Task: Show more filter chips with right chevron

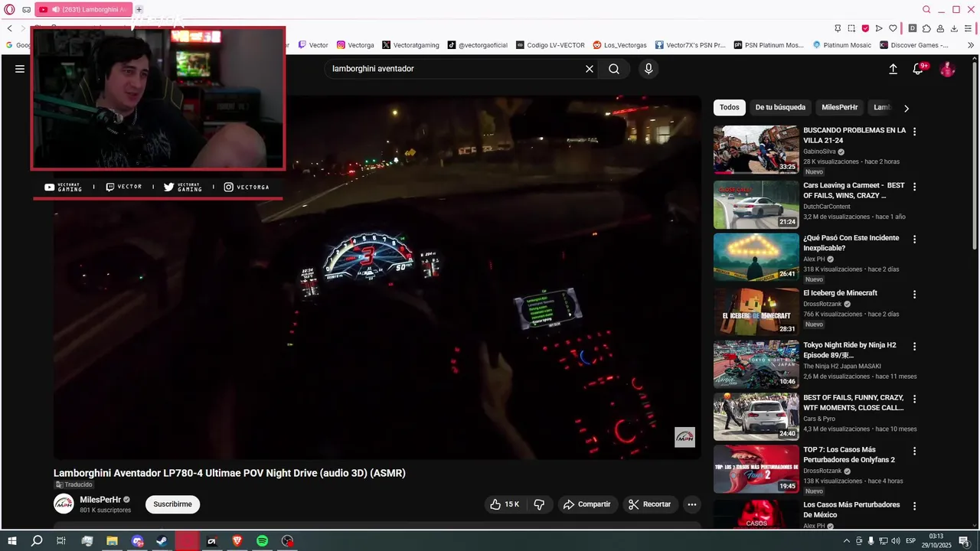Action: click(x=906, y=108)
